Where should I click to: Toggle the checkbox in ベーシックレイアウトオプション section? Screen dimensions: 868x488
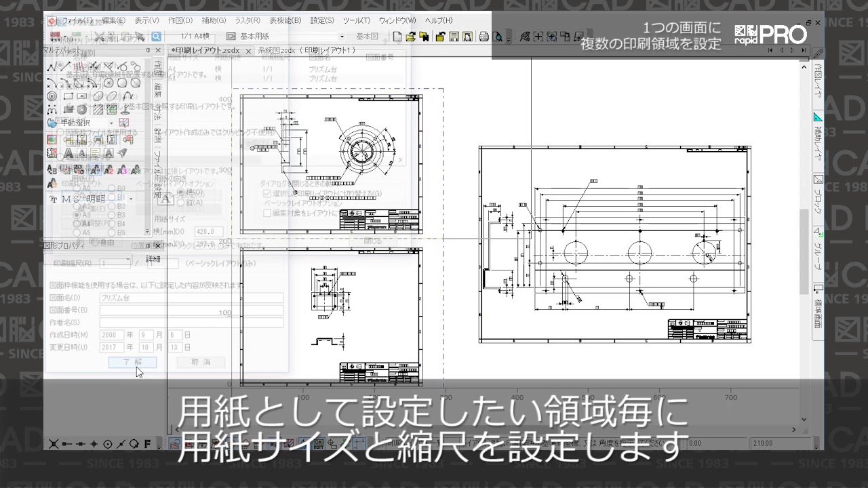(x=268, y=212)
